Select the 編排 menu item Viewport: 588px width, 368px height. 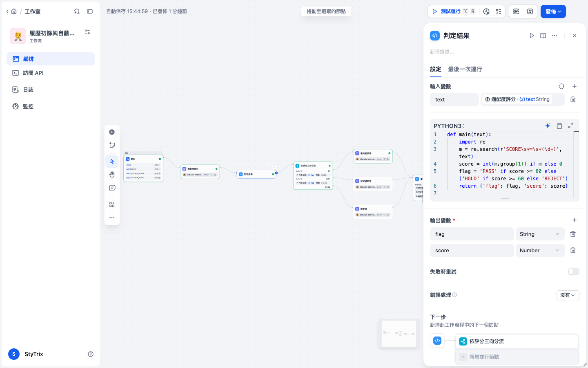51,59
